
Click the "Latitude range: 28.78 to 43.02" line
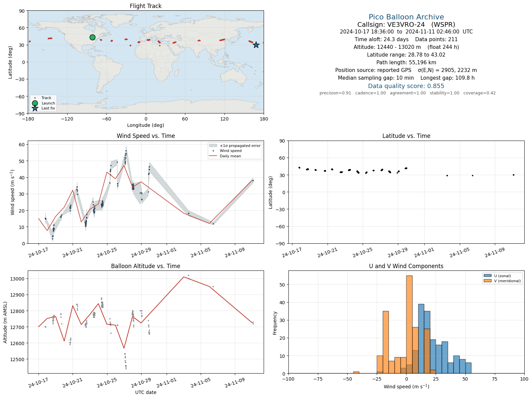(x=406, y=55)
